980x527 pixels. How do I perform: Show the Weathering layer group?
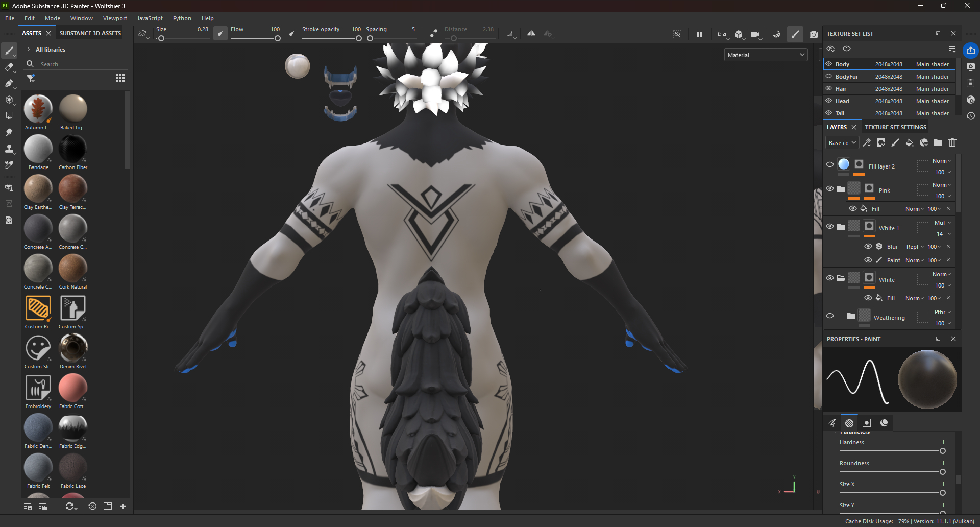click(x=830, y=316)
